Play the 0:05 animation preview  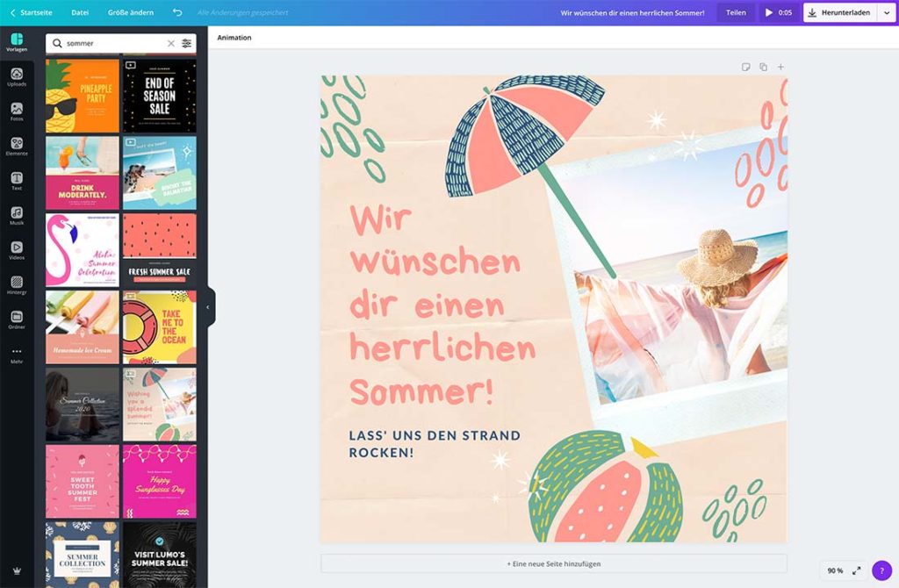click(779, 12)
